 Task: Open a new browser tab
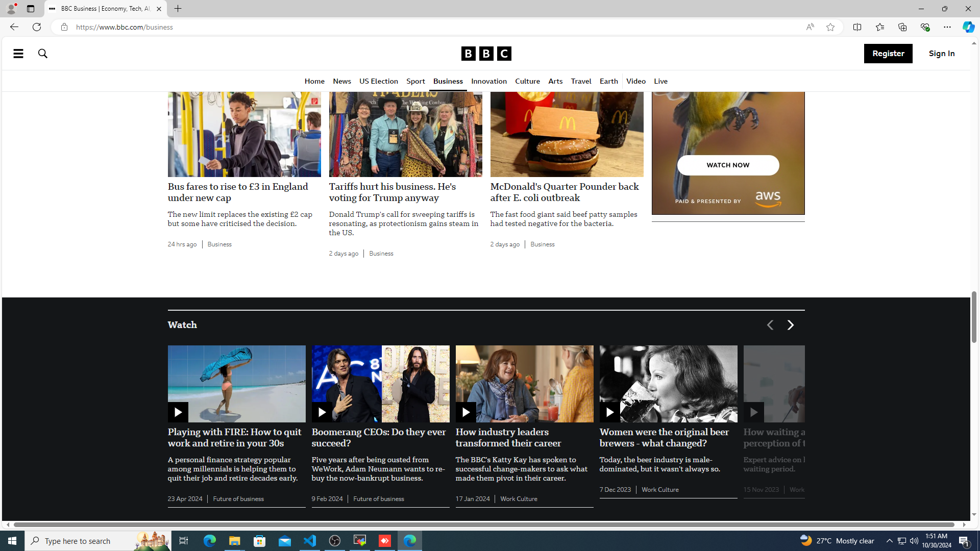pyautogui.click(x=178, y=9)
